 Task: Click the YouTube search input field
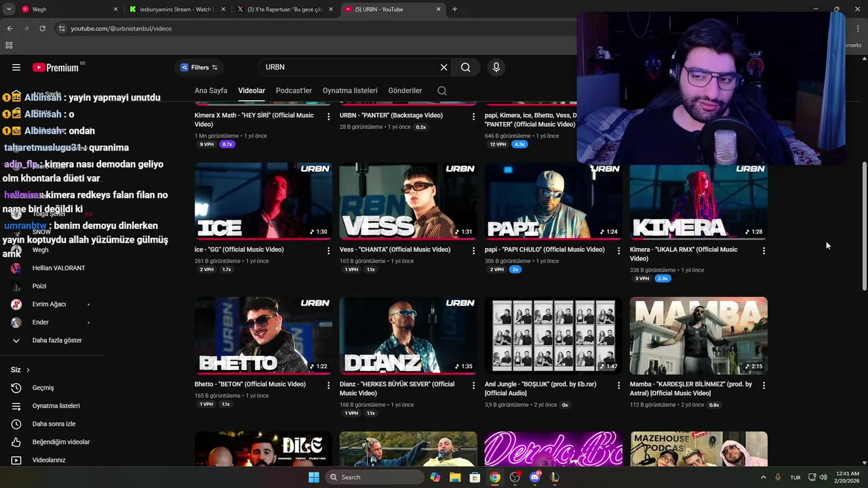coord(349,67)
